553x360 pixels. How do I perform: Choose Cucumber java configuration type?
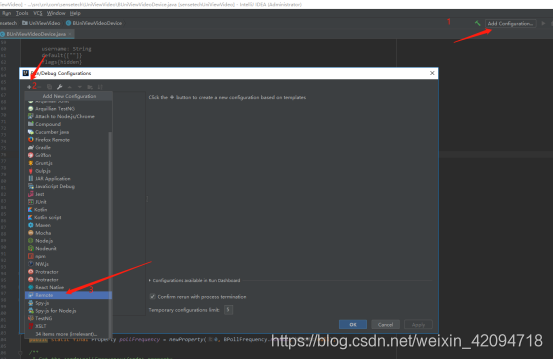point(68,132)
